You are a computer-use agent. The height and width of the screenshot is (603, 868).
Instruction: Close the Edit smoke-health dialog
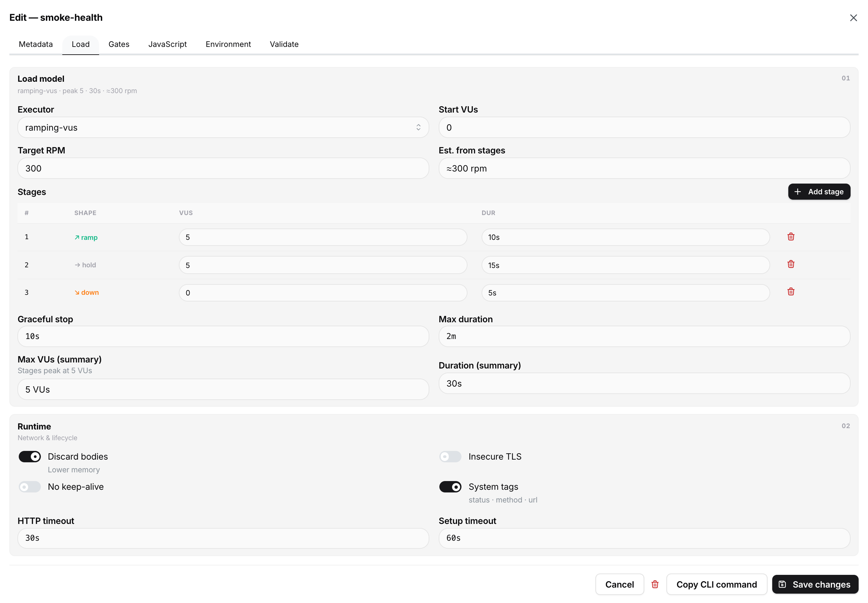click(x=853, y=18)
